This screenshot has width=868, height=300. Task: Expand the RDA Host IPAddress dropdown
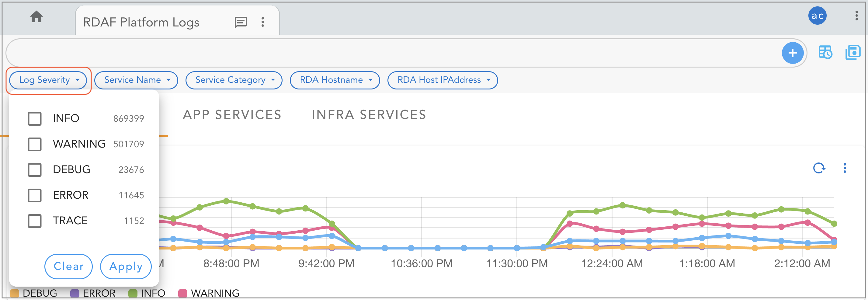[443, 80]
